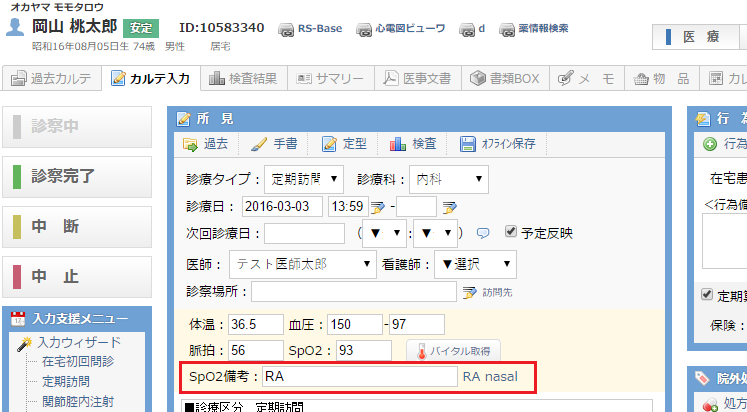The width and height of the screenshot is (747, 412).
Task: Click the patient avatar icon
Action: click(15, 27)
